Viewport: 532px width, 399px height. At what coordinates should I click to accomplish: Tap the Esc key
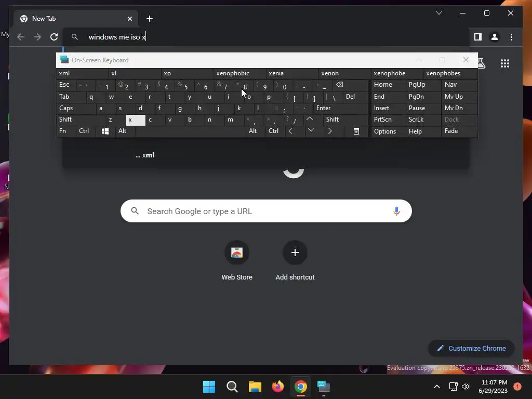click(66, 85)
